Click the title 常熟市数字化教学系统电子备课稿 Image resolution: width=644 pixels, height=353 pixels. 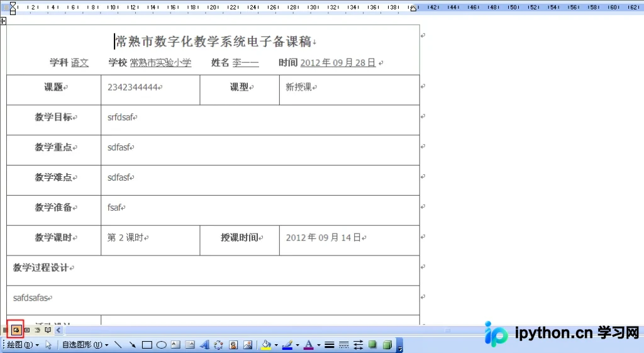[214, 42]
